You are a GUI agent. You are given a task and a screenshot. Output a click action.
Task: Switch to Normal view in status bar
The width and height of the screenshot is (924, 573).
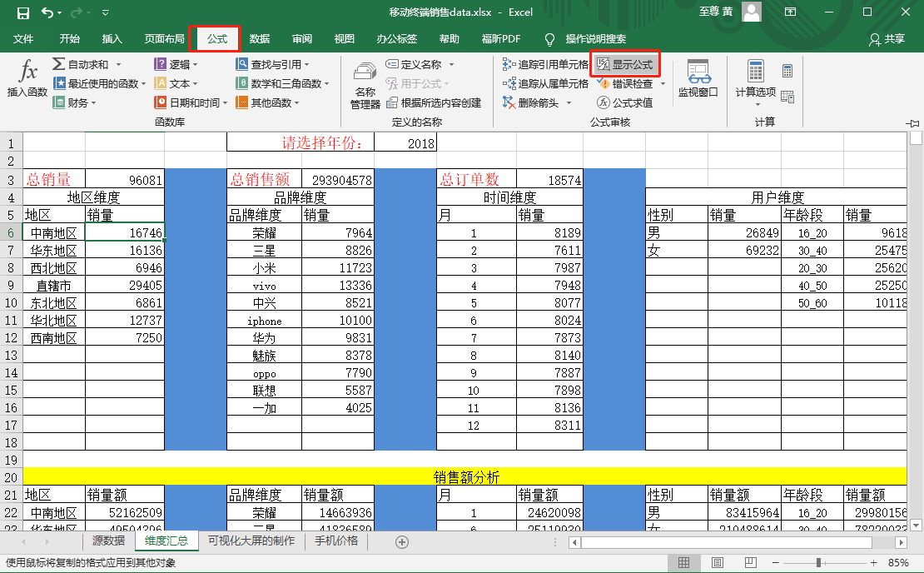click(x=683, y=563)
